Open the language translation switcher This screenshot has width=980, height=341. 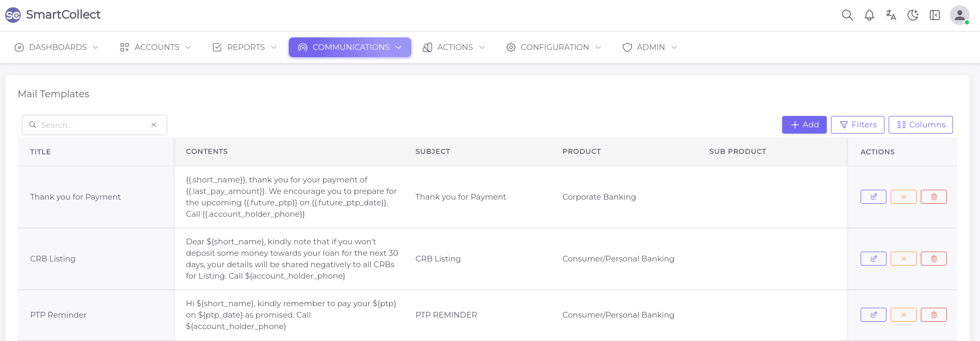pyautogui.click(x=891, y=15)
